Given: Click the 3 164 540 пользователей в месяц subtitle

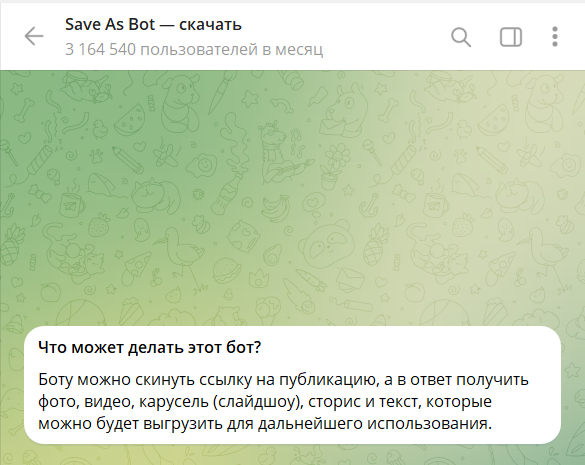Looking at the screenshot, I should click(194, 49).
